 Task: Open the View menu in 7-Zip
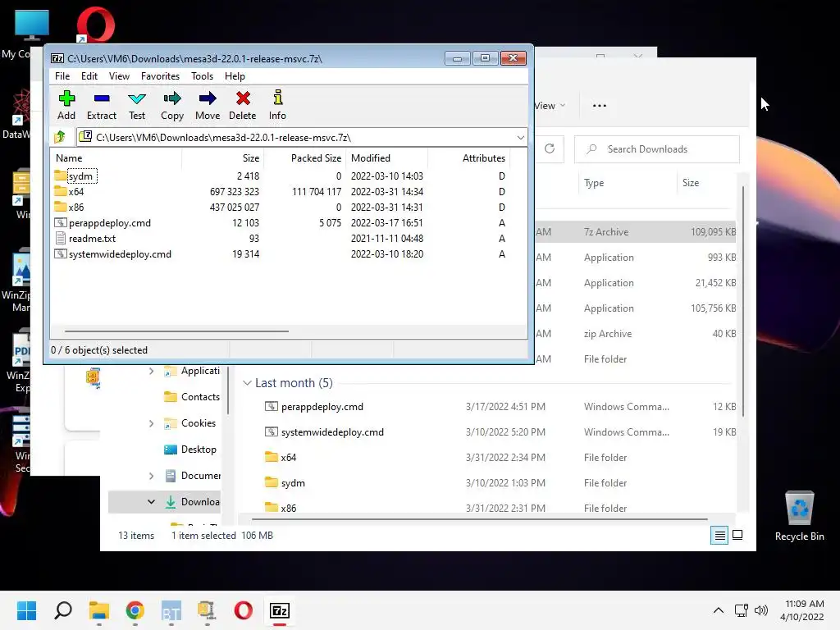tap(119, 76)
